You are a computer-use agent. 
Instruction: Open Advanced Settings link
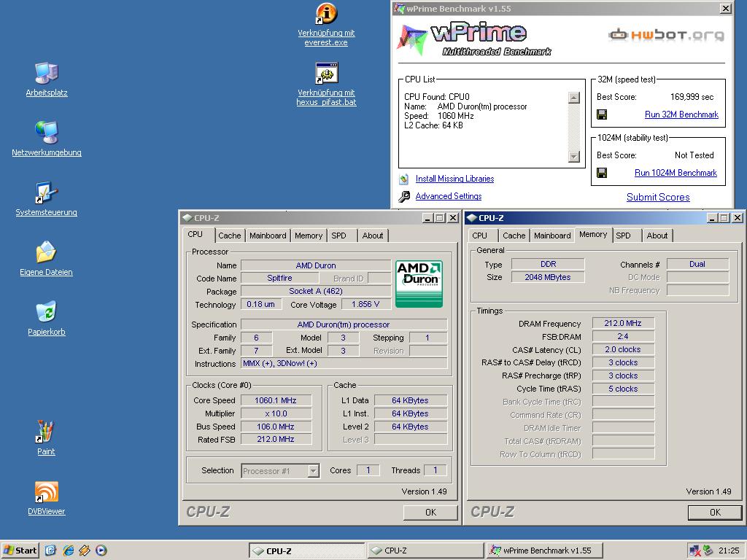pyautogui.click(x=449, y=196)
